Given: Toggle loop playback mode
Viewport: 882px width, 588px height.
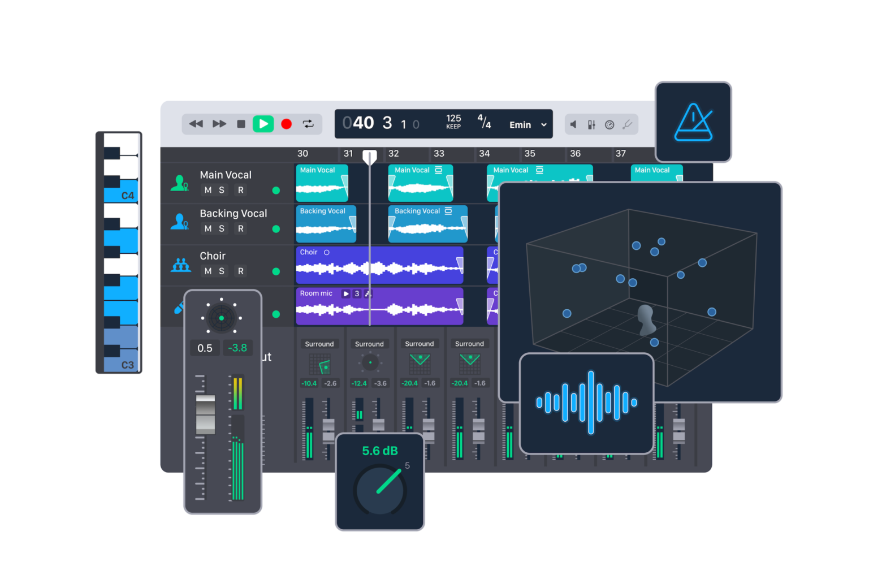Looking at the screenshot, I should click(308, 124).
